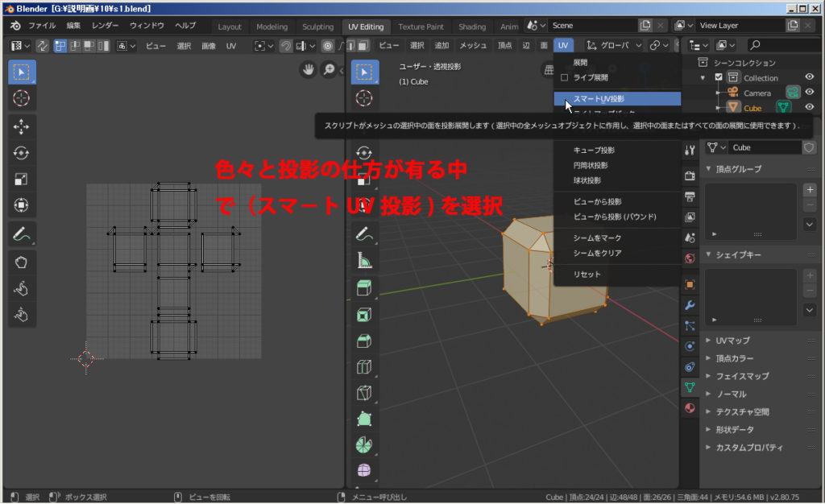Screen dimensions: 825x504
Task: Open the Modifiers wrench properties tab
Action: click(690, 305)
